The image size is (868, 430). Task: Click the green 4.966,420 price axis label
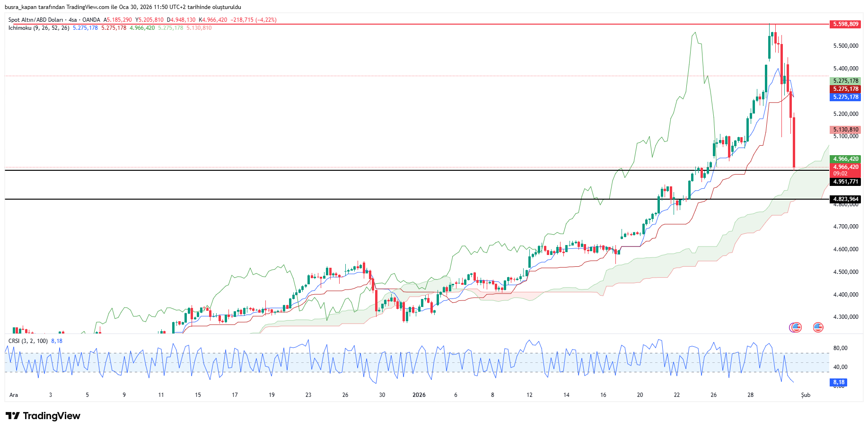(x=845, y=159)
